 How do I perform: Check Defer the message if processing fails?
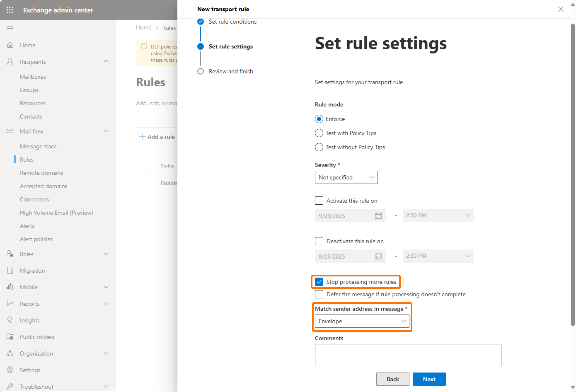(319, 294)
